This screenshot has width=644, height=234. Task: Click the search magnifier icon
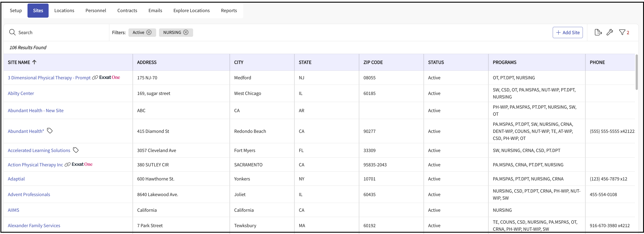click(12, 32)
